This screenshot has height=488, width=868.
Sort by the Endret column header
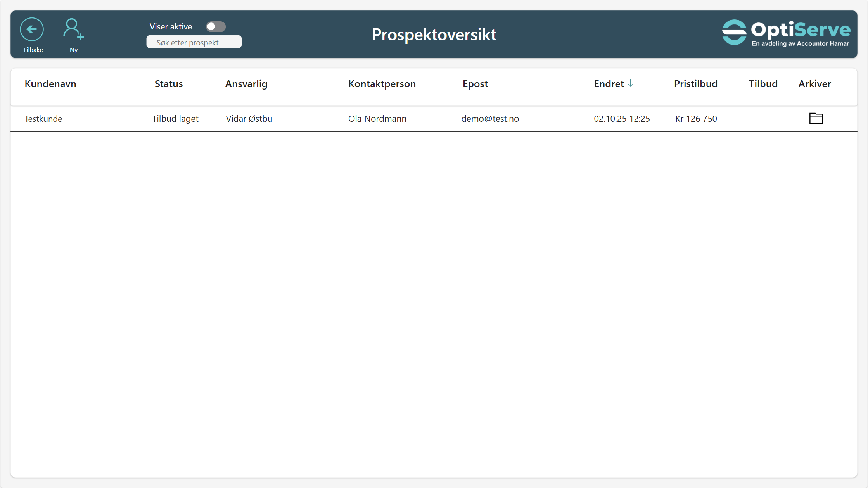[609, 84]
